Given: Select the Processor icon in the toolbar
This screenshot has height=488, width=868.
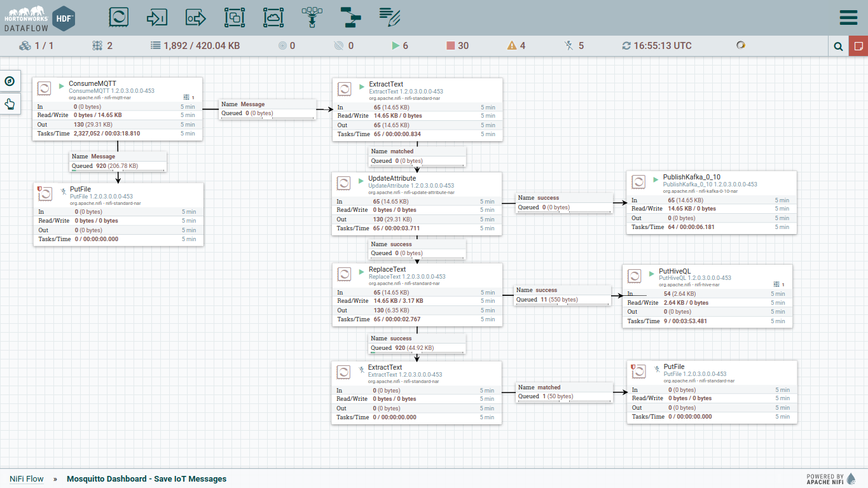Looking at the screenshot, I should (119, 17).
